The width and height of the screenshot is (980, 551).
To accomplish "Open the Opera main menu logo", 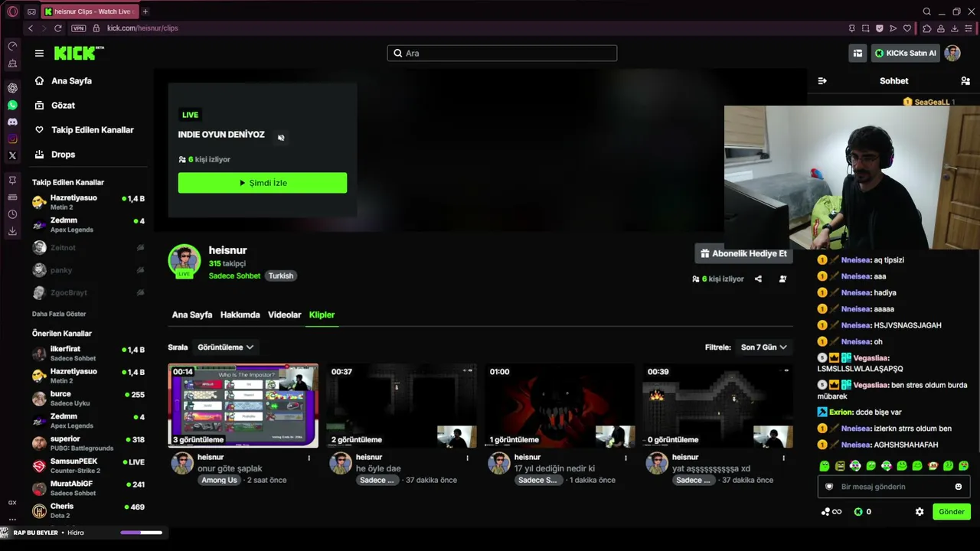I will click(12, 11).
